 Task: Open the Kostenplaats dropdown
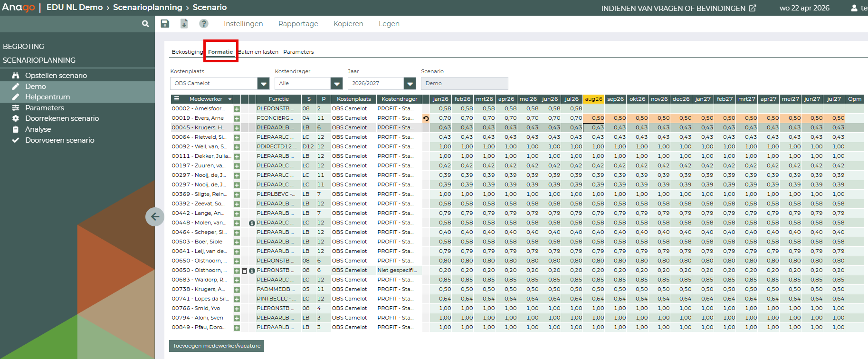click(x=263, y=84)
